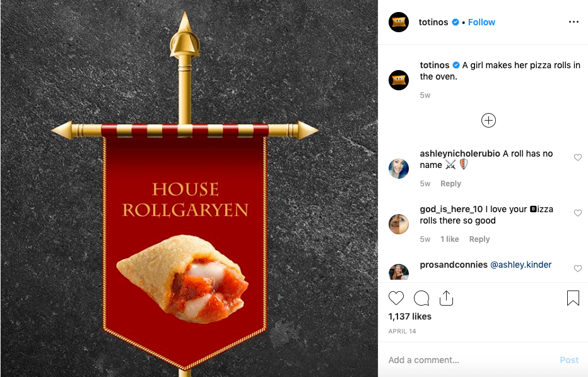Click the share arrow icon
Image resolution: width=588 pixels, height=377 pixels.
(x=446, y=298)
